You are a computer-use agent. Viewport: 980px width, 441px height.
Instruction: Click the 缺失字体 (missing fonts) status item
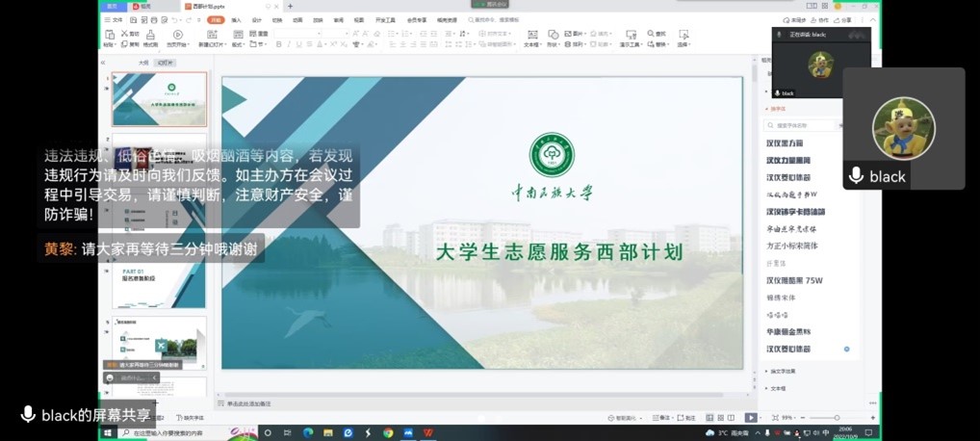click(x=191, y=417)
